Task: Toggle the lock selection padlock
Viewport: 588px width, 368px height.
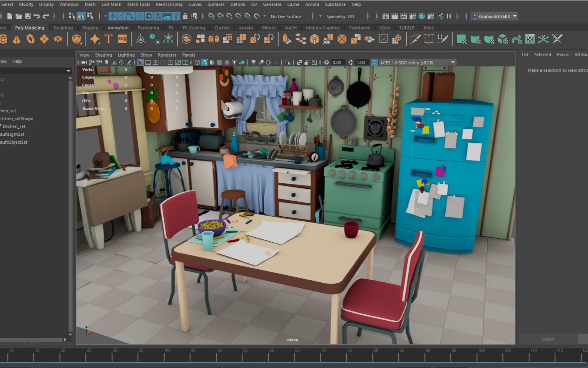Action: (x=185, y=16)
